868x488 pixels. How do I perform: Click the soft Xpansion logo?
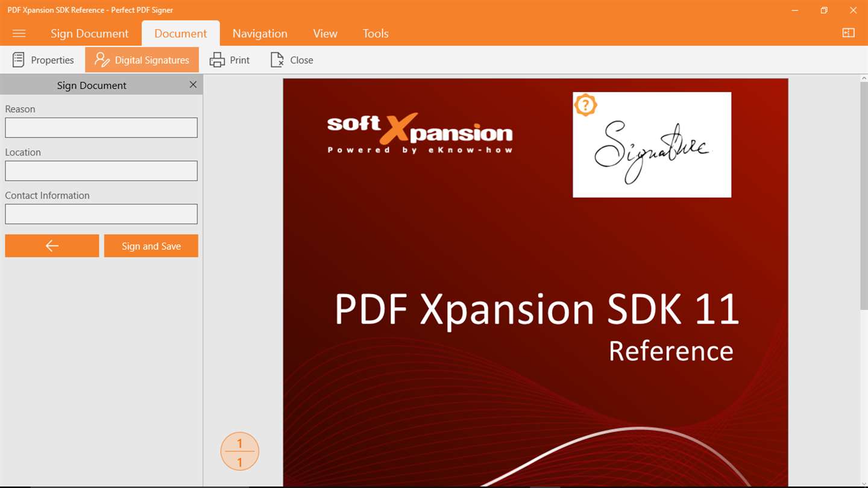pyautogui.click(x=420, y=133)
